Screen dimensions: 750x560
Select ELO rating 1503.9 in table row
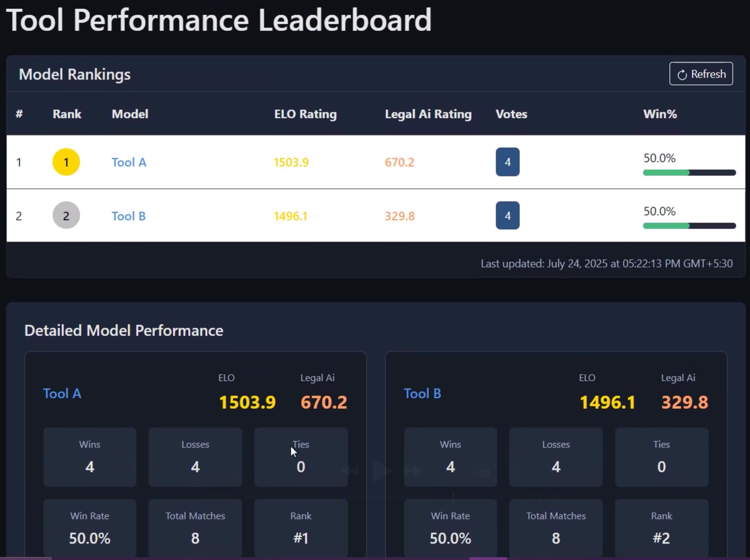(291, 162)
